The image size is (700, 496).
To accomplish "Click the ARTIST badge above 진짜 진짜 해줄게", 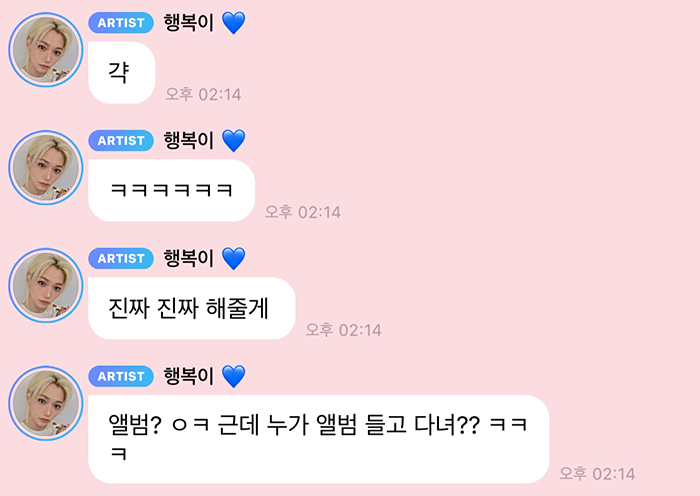I will (x=121, y=258).
